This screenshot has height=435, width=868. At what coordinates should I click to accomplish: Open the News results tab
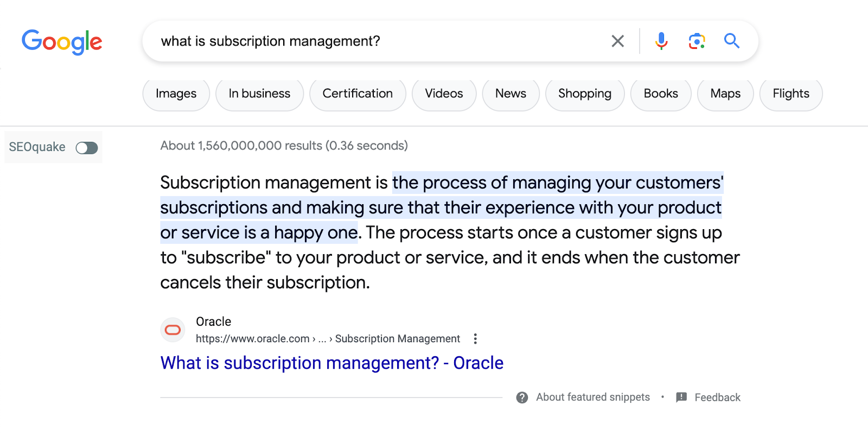pyautogui.click(x=510, y=94)
